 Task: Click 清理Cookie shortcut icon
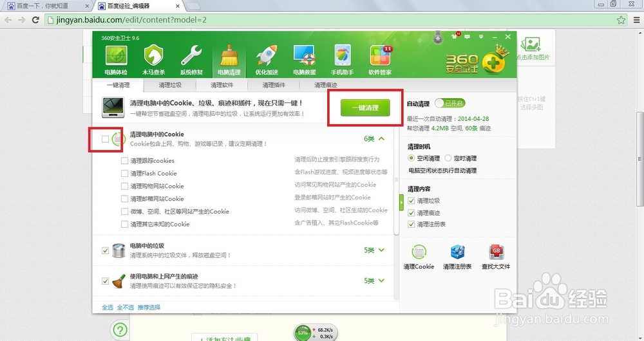[x=419, y=252]
